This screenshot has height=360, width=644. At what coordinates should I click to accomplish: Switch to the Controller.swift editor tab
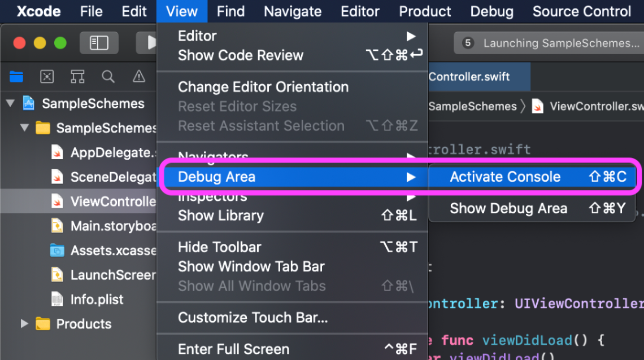(x=479, y=77)
